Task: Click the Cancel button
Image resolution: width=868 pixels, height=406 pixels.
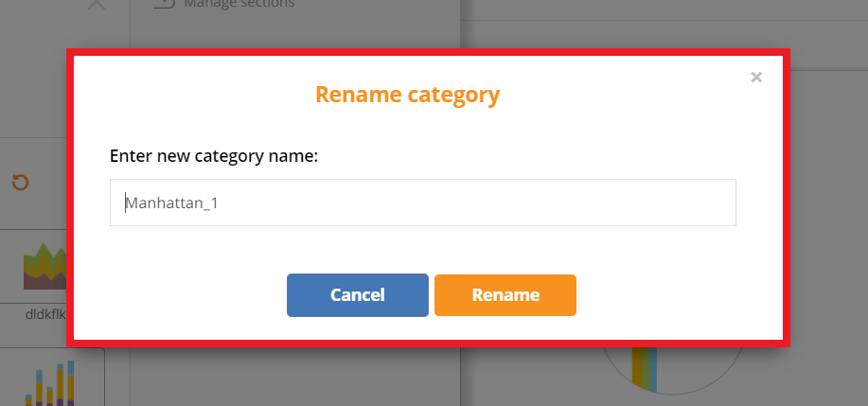Action: (357, 295)
